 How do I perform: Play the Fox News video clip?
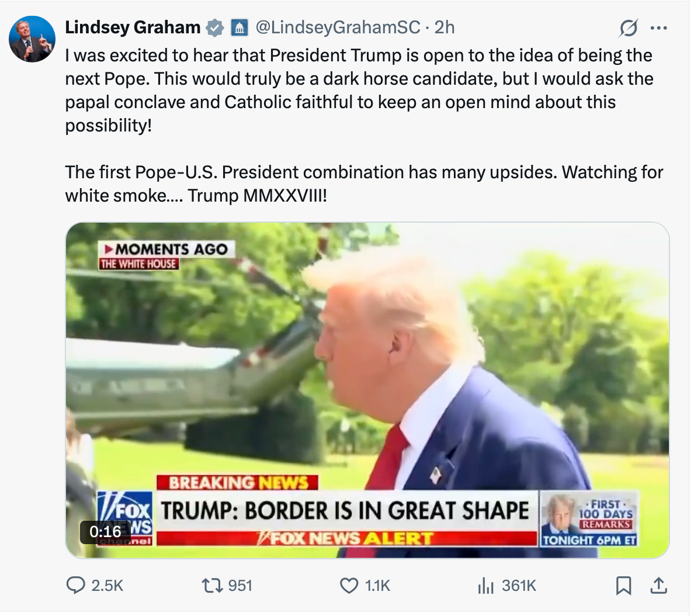(367, 390)
